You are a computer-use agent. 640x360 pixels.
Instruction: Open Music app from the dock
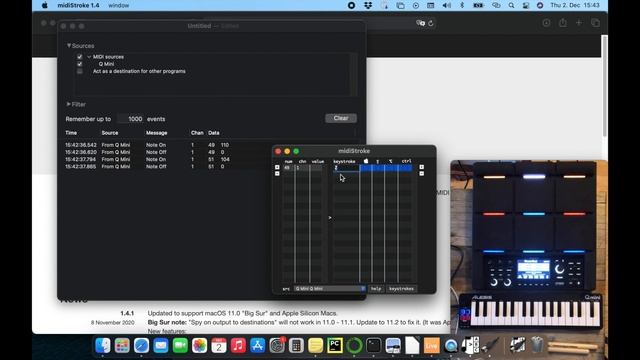point(238,346)
